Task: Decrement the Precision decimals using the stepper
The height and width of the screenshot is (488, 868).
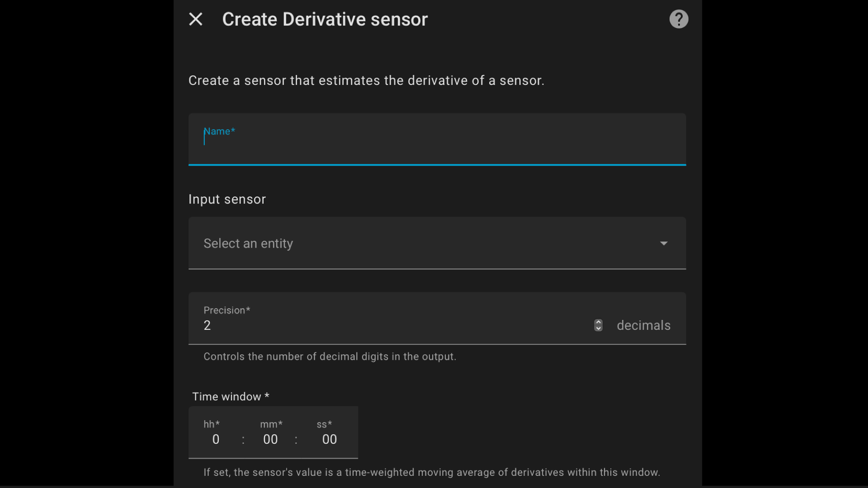Action: (598, 328)
